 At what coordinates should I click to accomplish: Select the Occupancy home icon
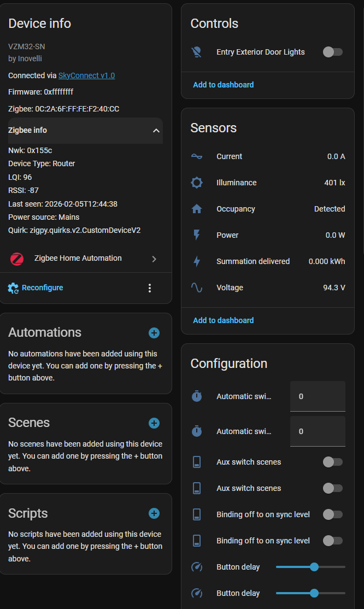pos(197,209)
